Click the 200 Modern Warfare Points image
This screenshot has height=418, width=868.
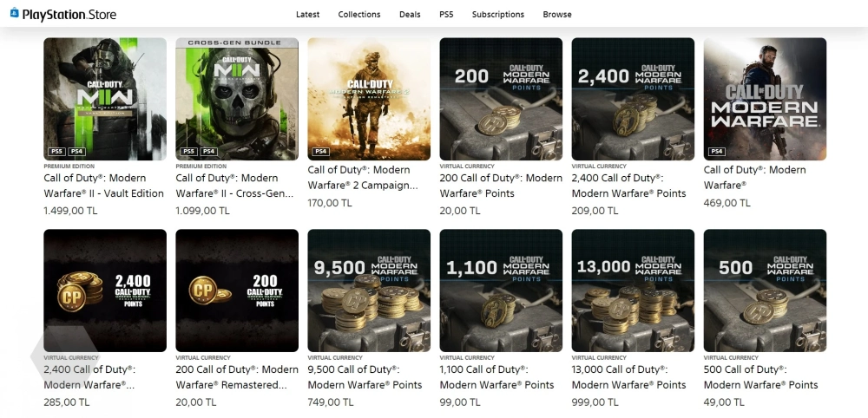coord(501,99)
